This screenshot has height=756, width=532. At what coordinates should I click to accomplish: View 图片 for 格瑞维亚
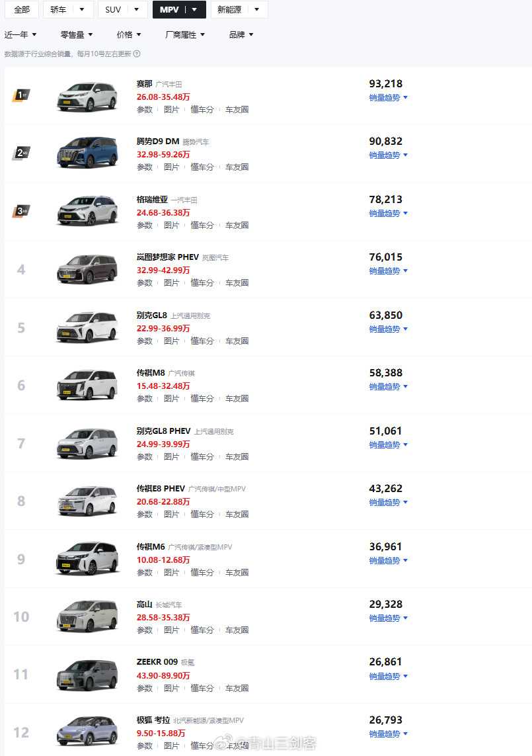point(172,226)
